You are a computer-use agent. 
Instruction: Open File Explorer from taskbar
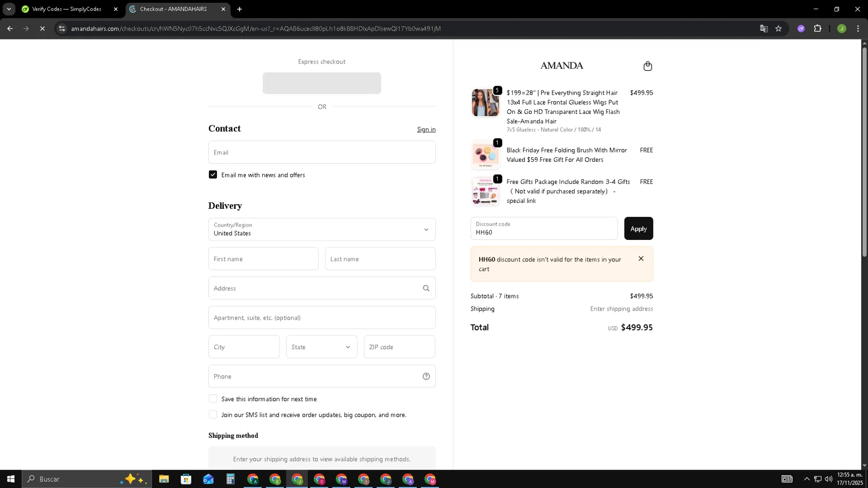pos(164,479)
